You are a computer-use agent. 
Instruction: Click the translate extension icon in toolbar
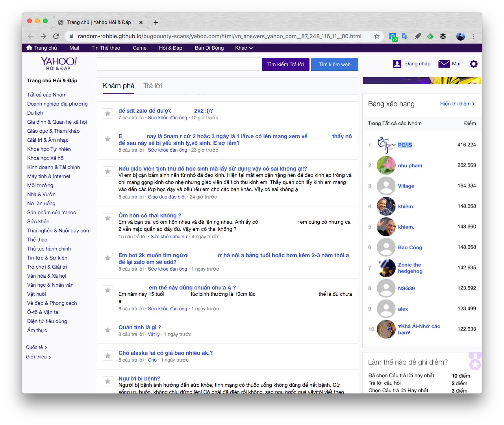point(405,36)
